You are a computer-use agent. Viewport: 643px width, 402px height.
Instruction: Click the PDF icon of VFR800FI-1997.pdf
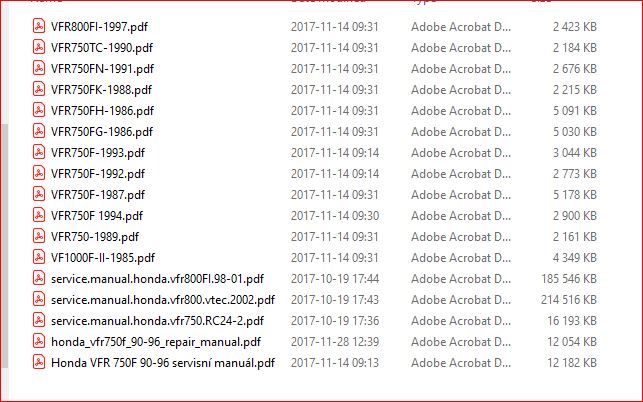click(39, 26)
